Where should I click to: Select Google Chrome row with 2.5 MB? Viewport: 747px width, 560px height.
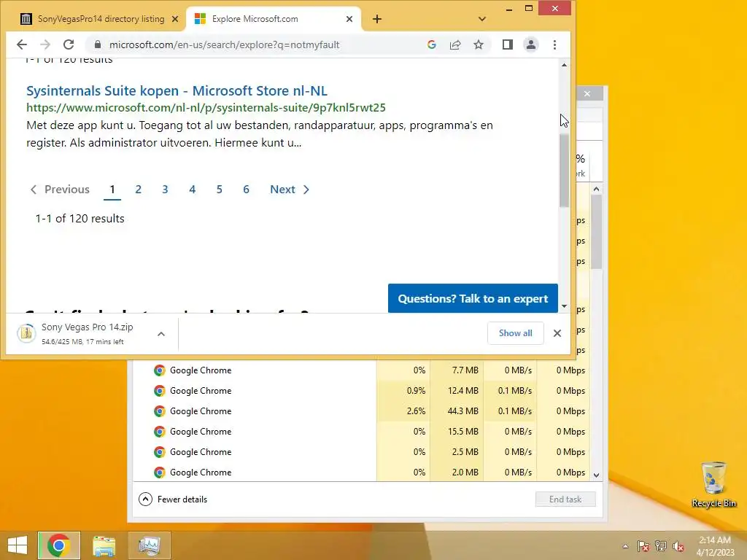361,452
